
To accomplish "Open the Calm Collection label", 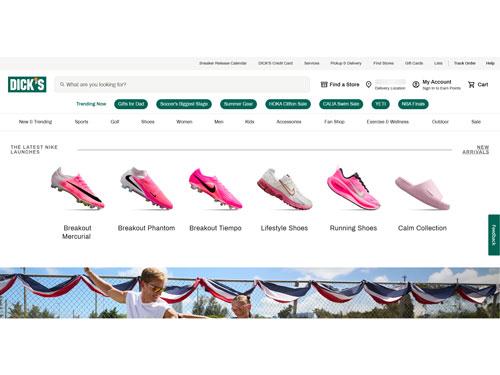I will (422, 228).
